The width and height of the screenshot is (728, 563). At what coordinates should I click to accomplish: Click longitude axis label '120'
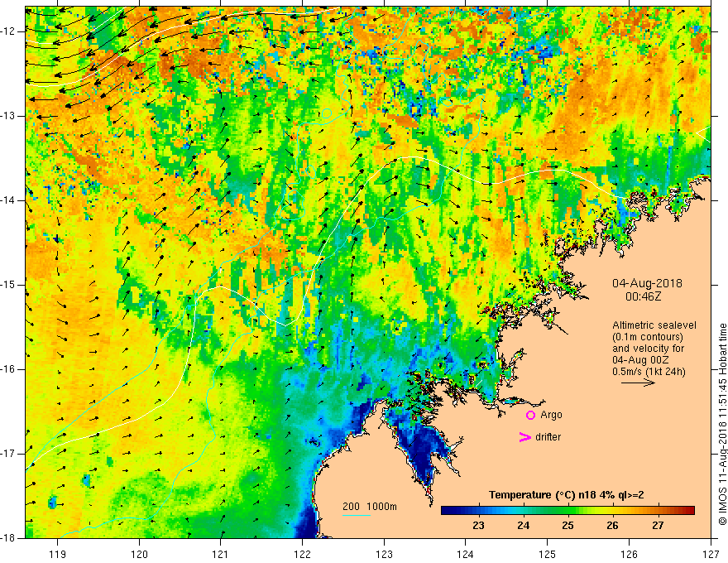pyautogui.click(x=139, y=554)
